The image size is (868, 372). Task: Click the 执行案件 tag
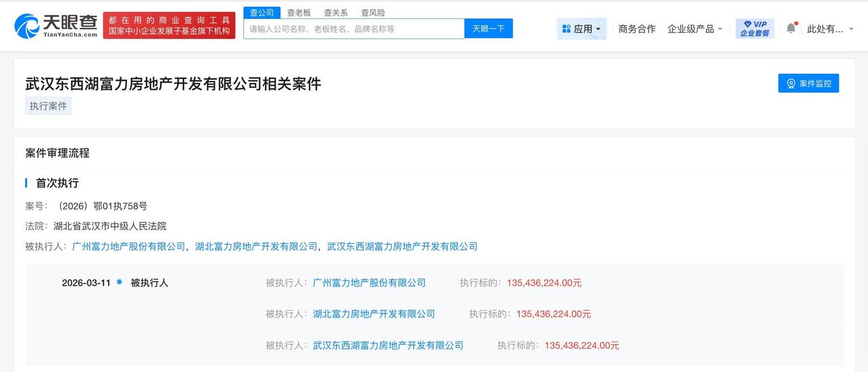(x=48, y=106)
